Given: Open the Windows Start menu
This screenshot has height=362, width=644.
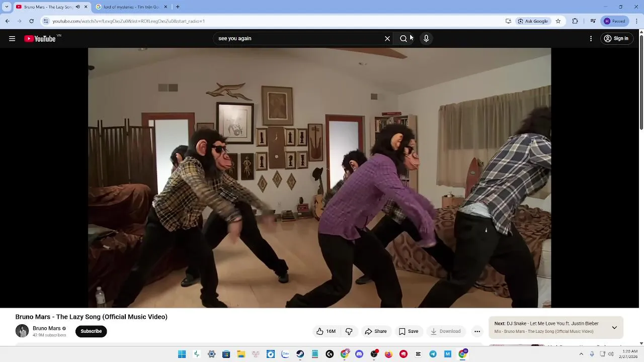Looking at the screenshot, I should pos(182,354).
